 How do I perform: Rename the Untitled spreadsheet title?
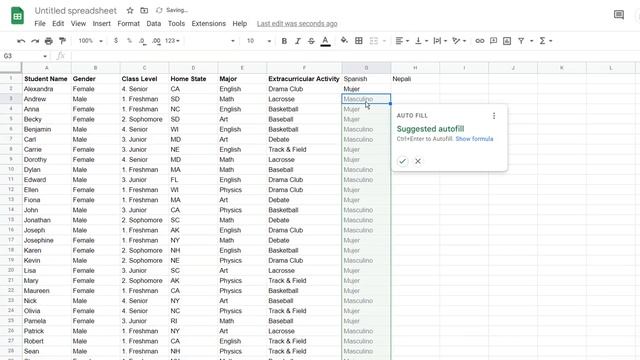pos(76,11)
